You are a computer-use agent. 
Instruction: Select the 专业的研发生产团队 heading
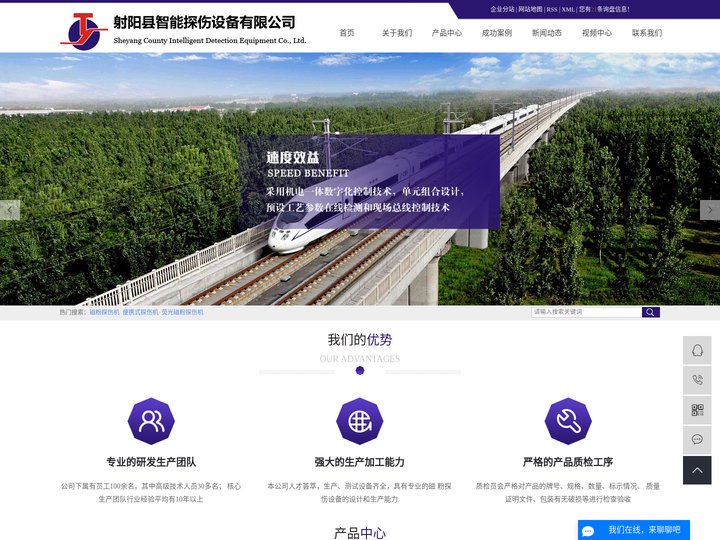click(x=151, y=462)
